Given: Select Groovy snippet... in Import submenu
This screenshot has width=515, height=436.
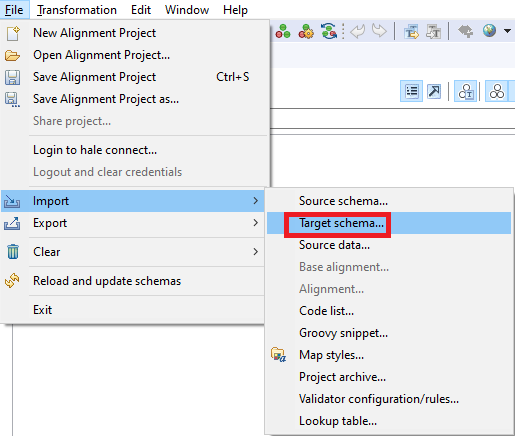Looking at the screenshot, I should pyautogui.click(x=343, y=333).
